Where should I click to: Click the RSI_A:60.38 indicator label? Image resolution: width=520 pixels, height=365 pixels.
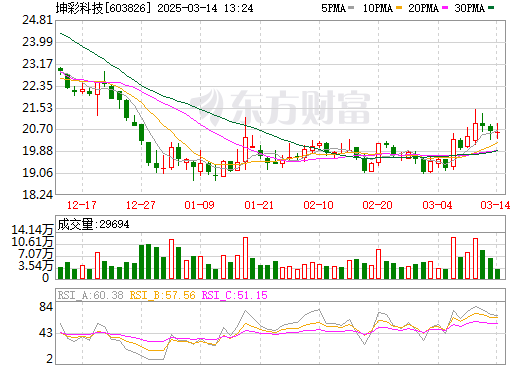click(91, 295)
